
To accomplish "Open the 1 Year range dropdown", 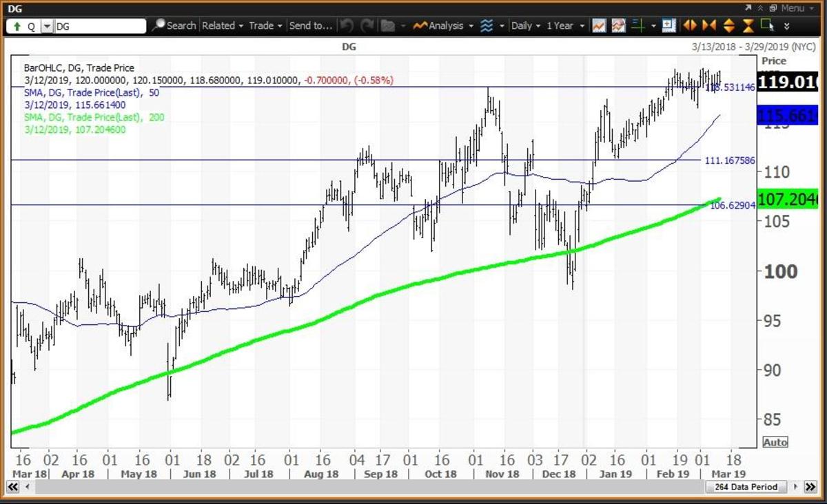I will tap(564, 25).
